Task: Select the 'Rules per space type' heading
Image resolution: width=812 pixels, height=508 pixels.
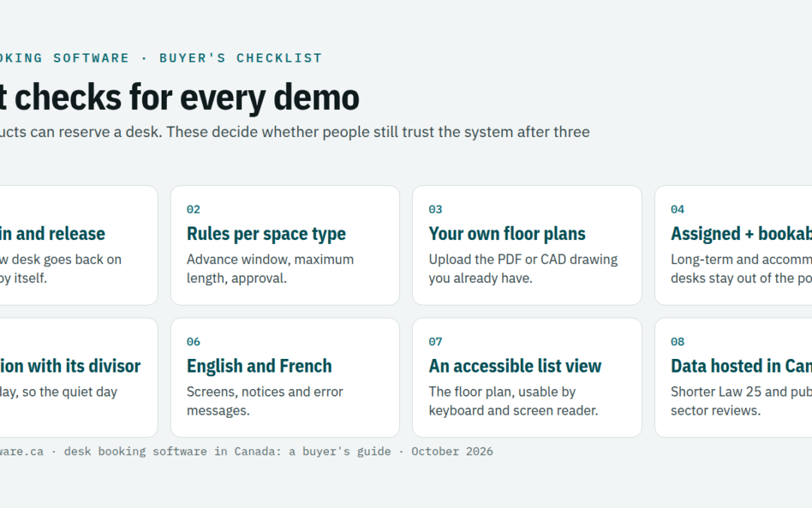Action: (x=266, y=234)
